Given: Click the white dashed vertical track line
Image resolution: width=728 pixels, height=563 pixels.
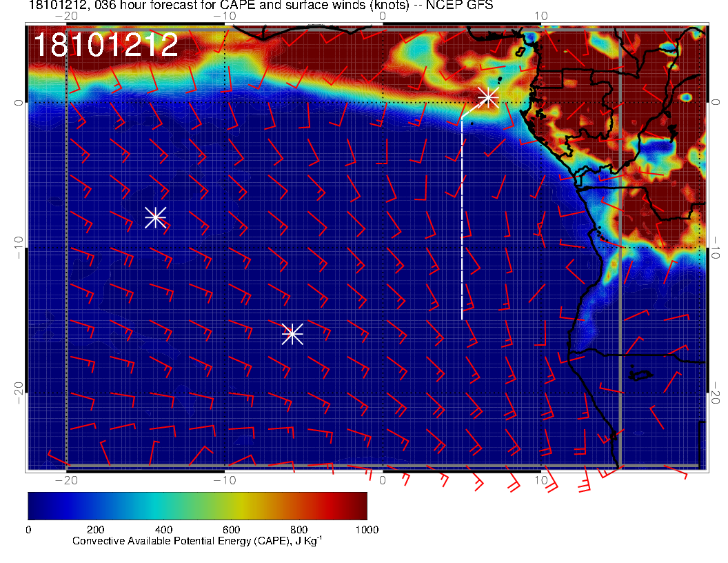Looking at the screenshot, I should (x=462, y=221).
